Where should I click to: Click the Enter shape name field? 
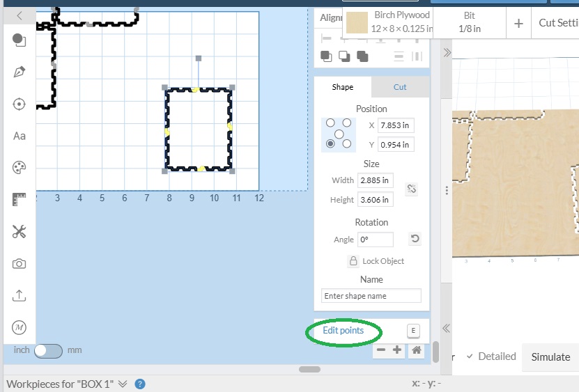[371, 296]
